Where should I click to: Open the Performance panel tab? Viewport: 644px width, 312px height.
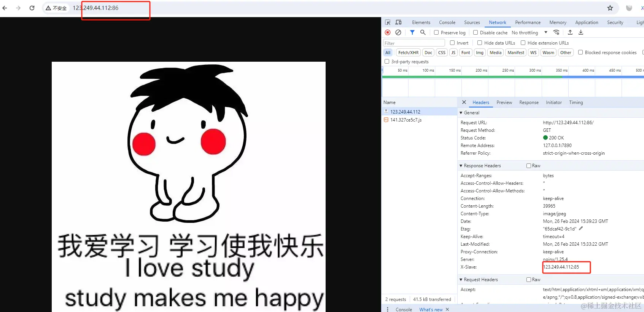click(x=528, y=22)
